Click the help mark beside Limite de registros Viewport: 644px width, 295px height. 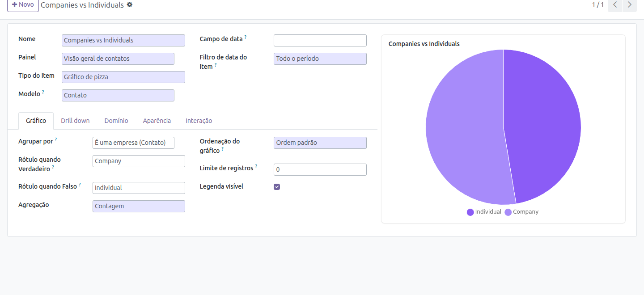point(256,167)
